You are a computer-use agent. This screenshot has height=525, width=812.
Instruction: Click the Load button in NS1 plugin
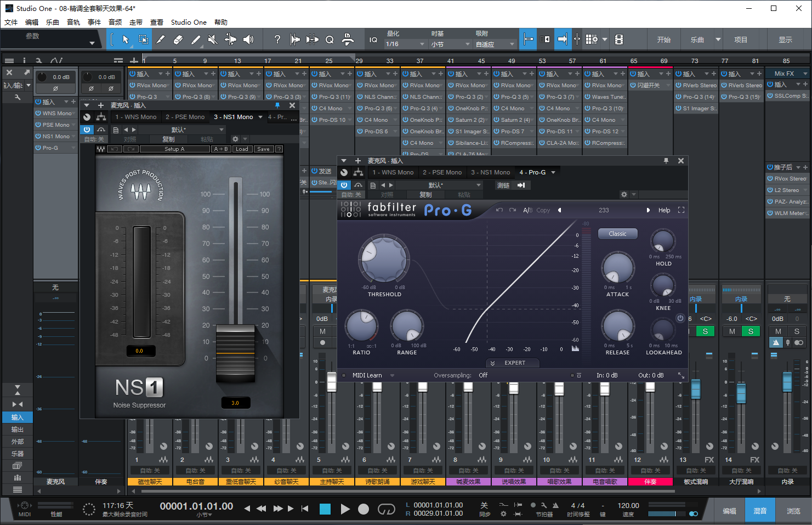[x=242, y=149]
